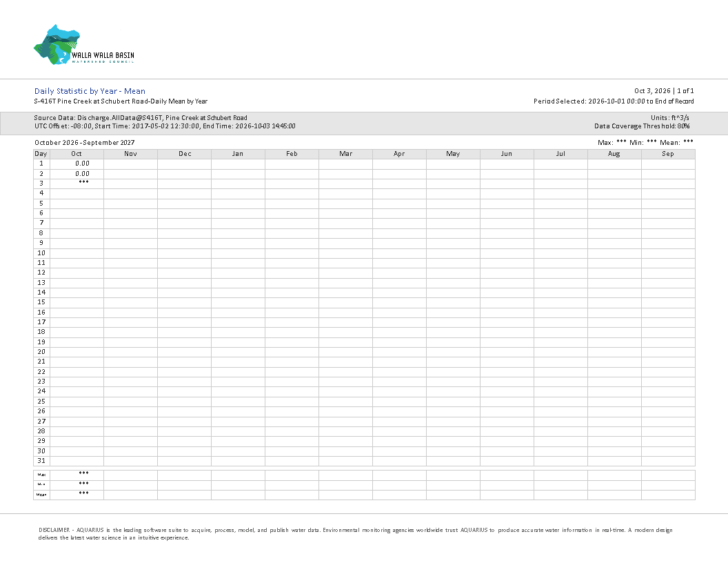728x563 pixels.
Task: Select the 'Aug' column header
Action: (615, 154)
